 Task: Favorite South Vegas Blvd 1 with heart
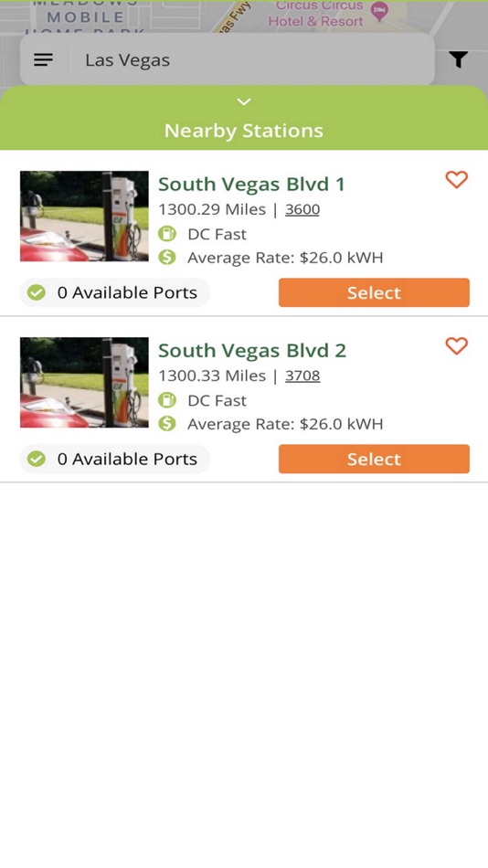[x=456, y=180]
